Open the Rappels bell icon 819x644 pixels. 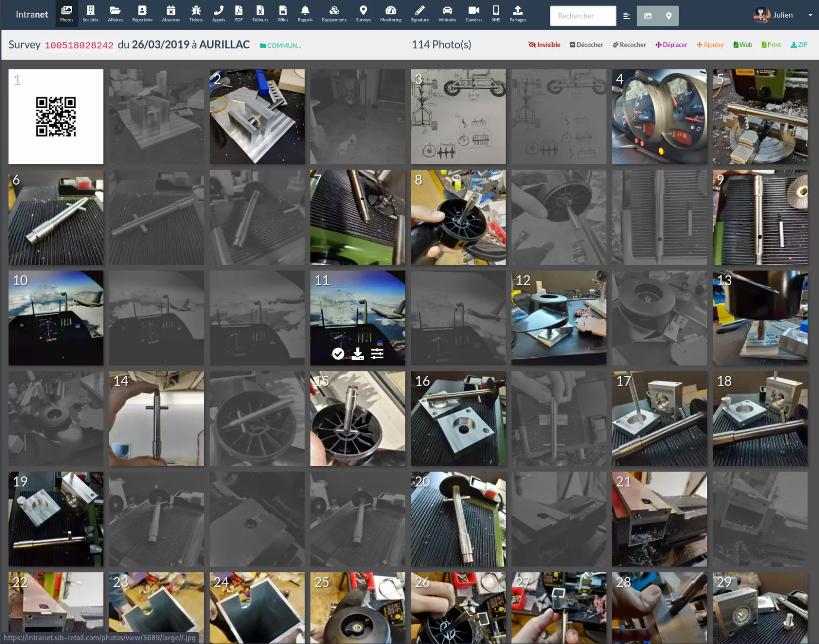(x=305, y=14)
